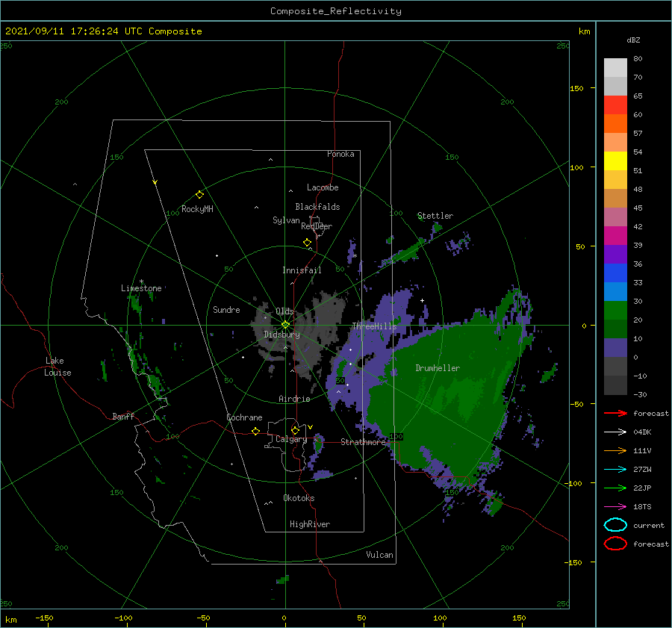The width and height of the screenshot is (672, 628).
Task: Select the darkest gray swatch between -30 and -10 dBZ
Action: tap(615, 385)
